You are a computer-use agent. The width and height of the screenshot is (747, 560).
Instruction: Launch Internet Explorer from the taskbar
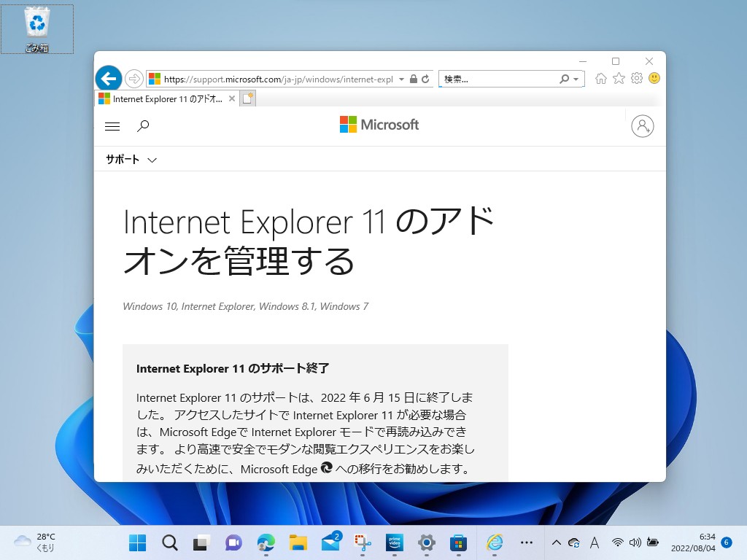pos(495,543)
